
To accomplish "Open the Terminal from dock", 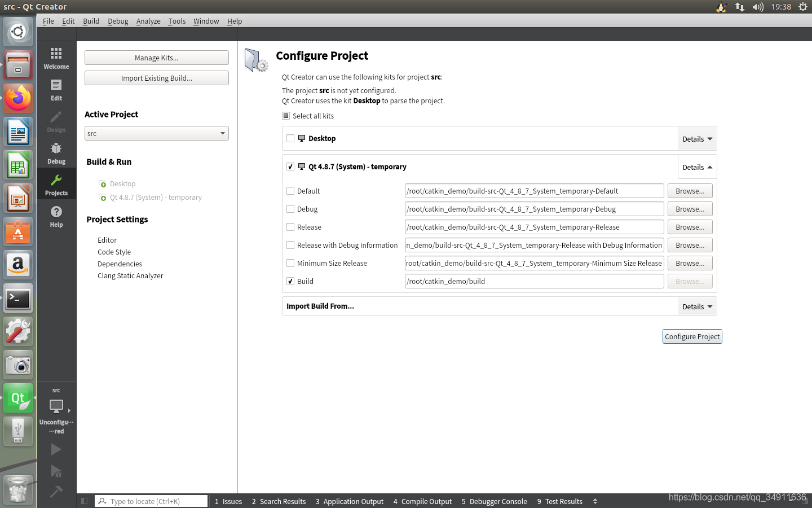I will coord(18,299).
